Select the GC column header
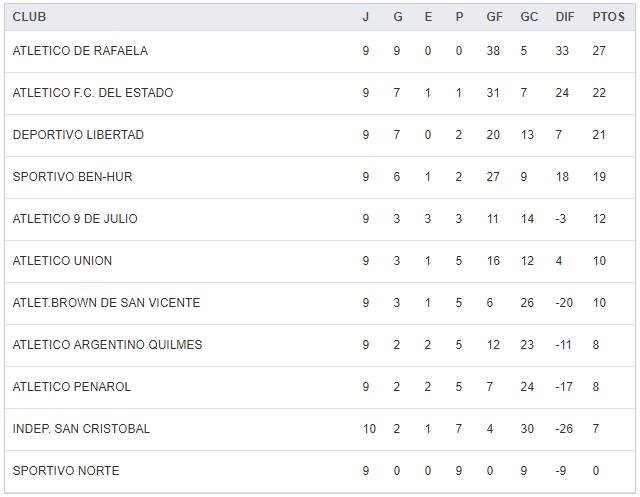This screenshot has height=497, width=640. tap(529, 17)
